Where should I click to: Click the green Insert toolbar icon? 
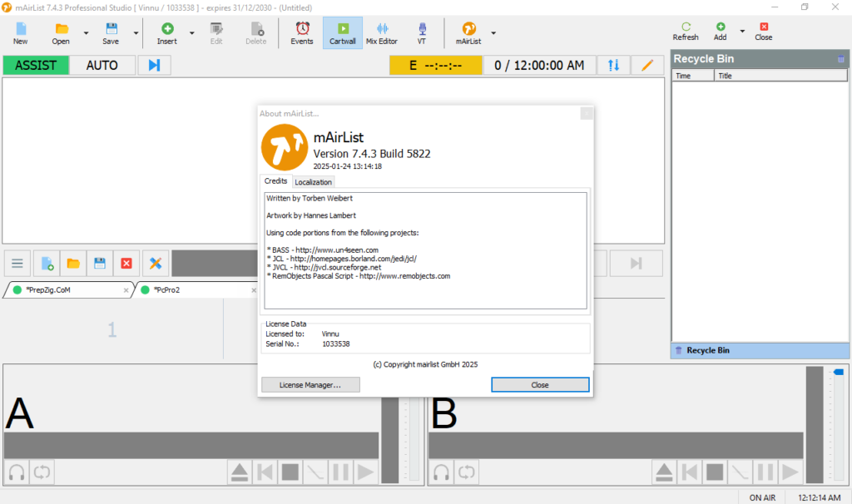166,33
